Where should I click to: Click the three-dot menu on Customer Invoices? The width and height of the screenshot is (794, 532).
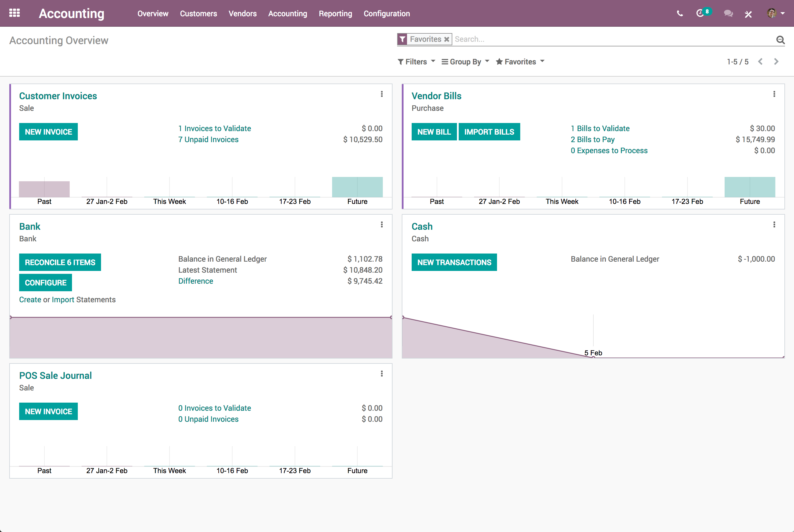point(382,94)
